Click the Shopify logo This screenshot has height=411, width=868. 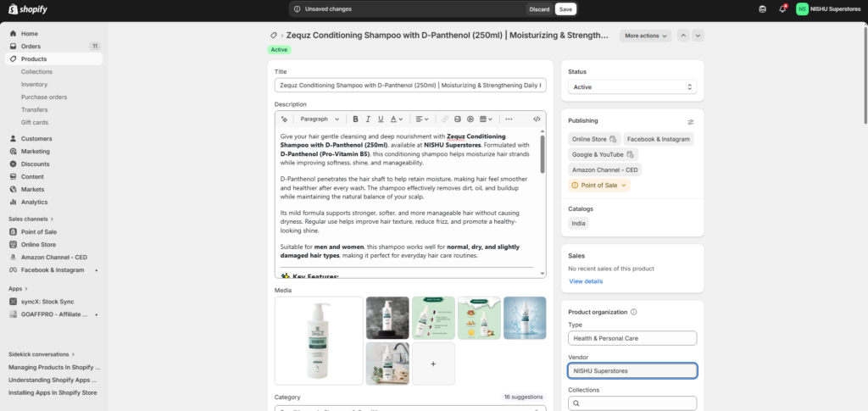[28, 9]
